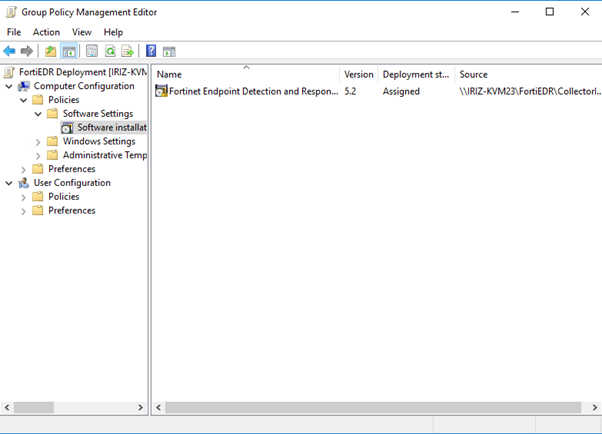Expand Preferences under User Configuration
The width and height of the screenshot is (602, 434).
tap(23, 211)
